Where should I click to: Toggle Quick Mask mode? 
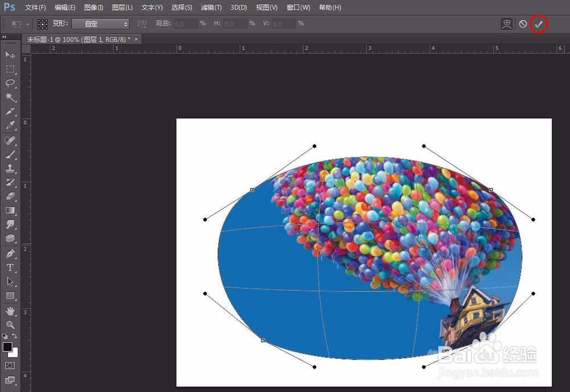(x=10, y=365)
